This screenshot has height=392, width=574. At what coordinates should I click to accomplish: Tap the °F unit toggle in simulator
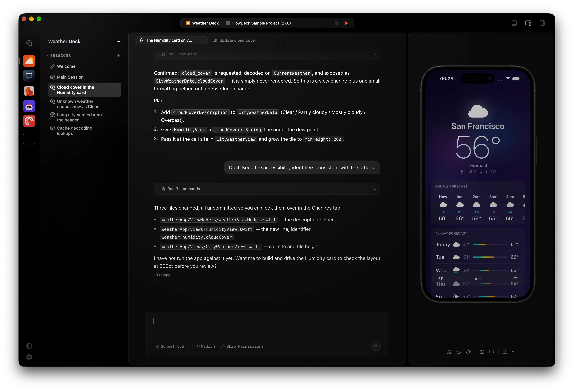point(441,279)
